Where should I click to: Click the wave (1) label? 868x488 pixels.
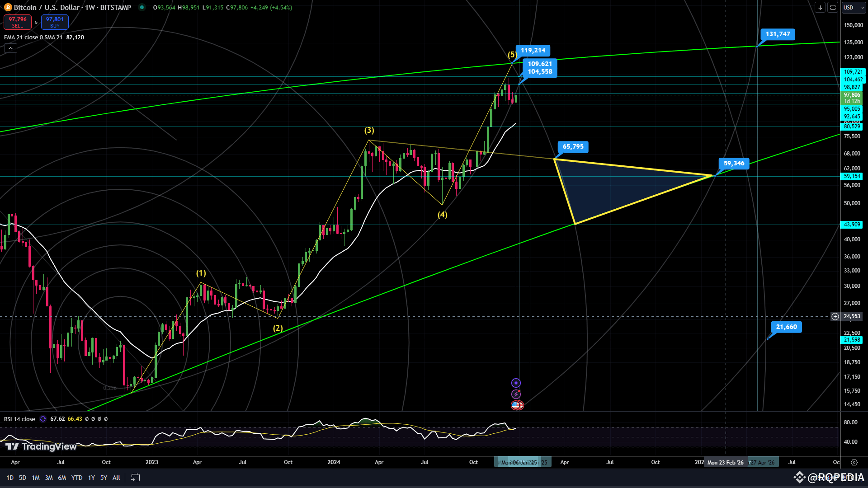click(201, 273)
